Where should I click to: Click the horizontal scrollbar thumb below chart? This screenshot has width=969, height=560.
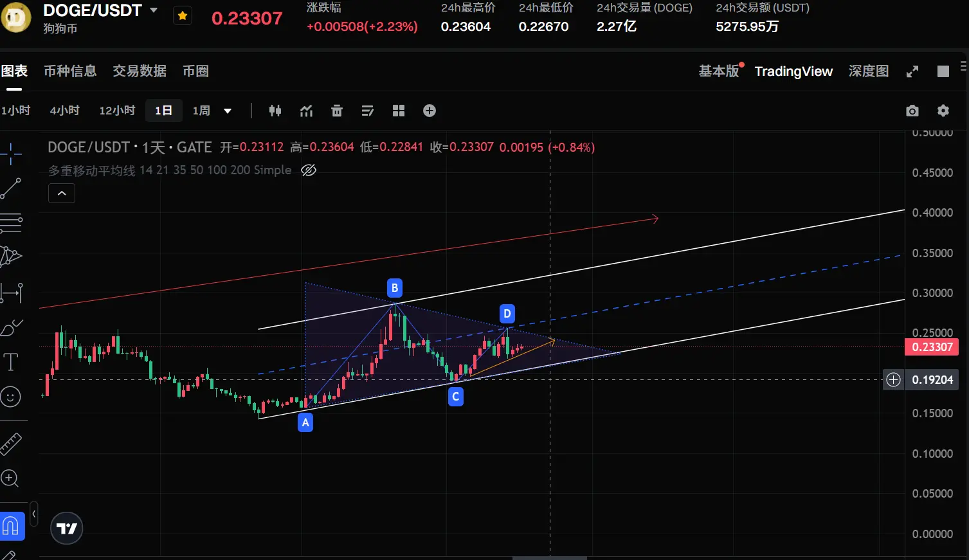pyautogui.click(x=550, y=557)
